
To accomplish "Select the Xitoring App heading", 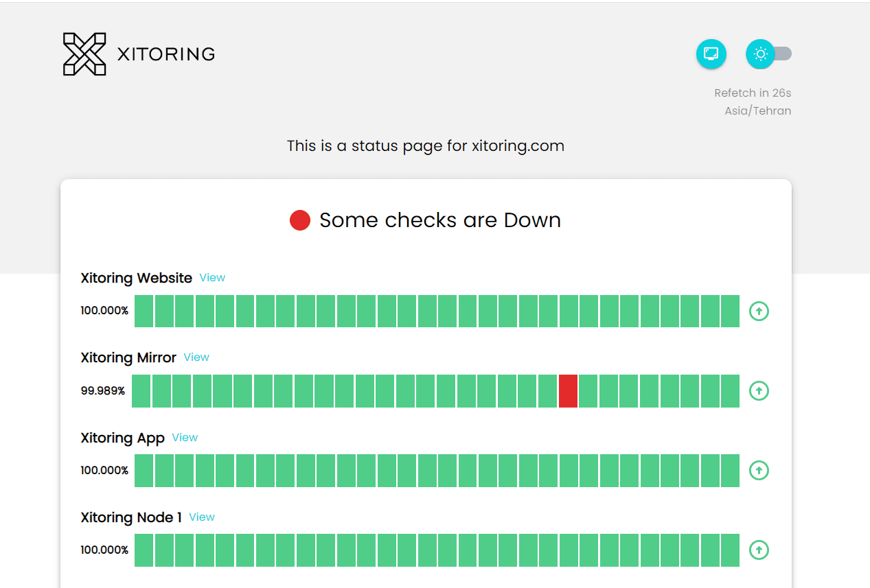I will [122, 438].
